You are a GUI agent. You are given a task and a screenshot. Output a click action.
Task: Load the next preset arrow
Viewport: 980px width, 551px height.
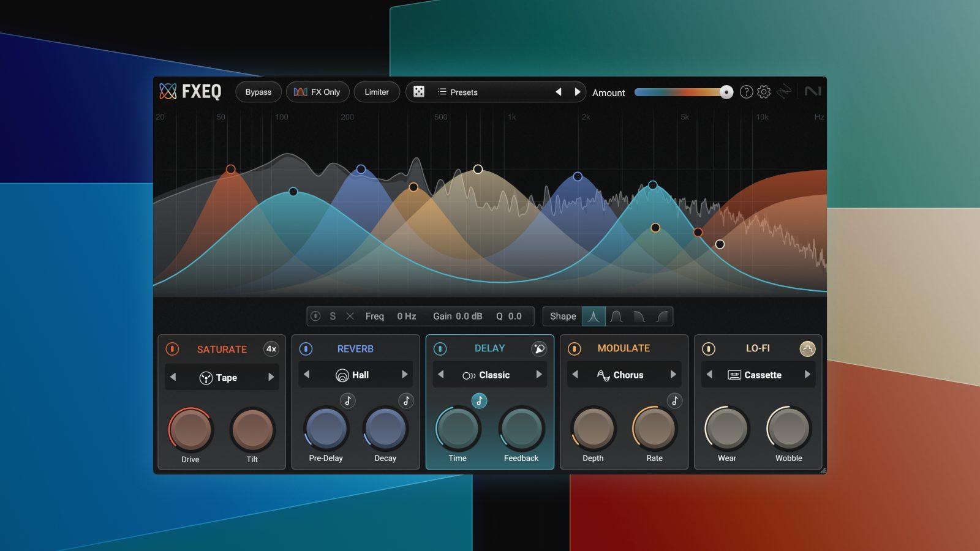point(577,92)
